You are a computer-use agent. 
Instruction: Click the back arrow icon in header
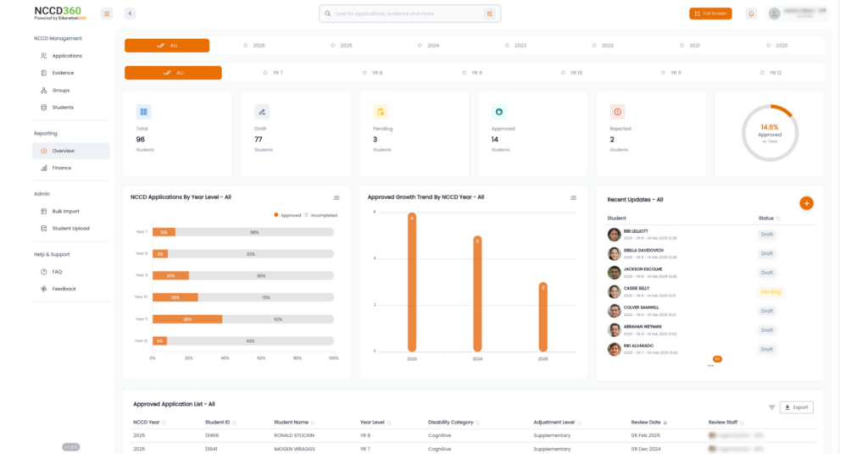130,14
